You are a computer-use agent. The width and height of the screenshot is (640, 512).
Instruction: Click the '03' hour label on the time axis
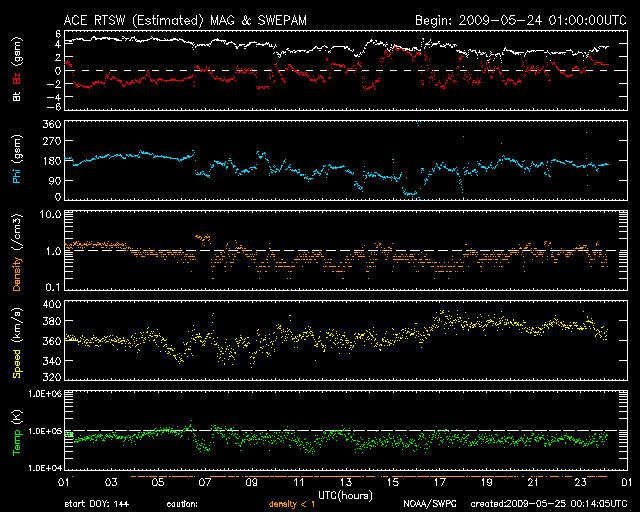point(111,482)
